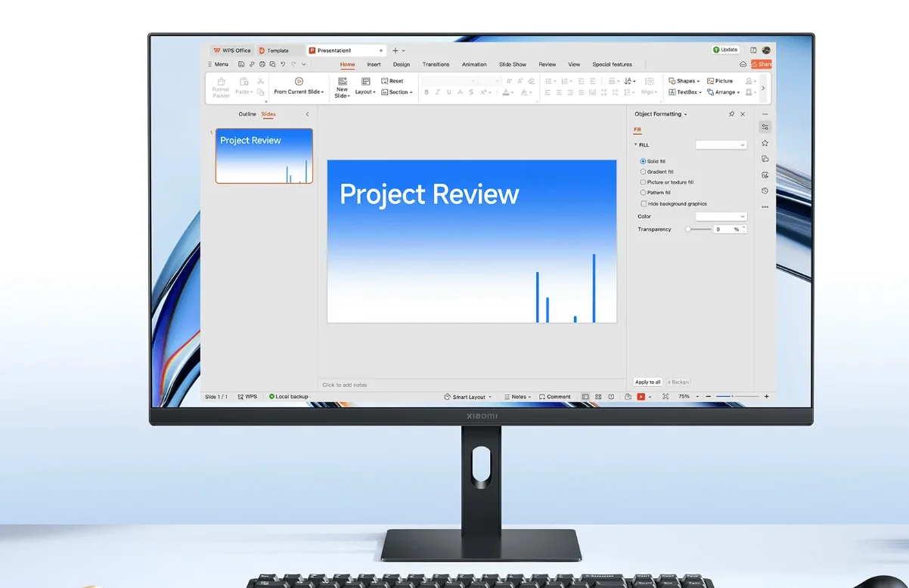909x588 pixels.
Task: Click the Comment button in status bar
Action: 555,397
